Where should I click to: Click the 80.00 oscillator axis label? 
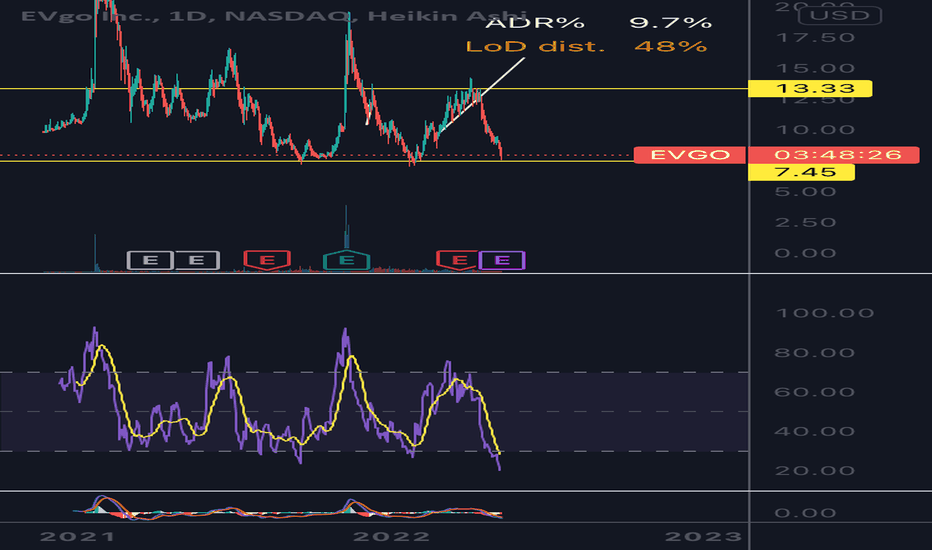[x=815, y=353]
